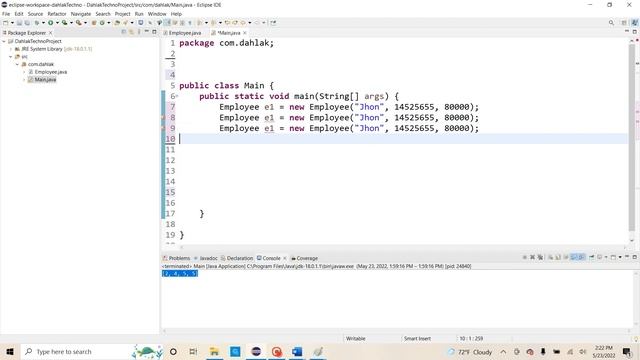Open the Navigate menu
The height and width of the screenshot is (360, 640).
tap(81, 14)
